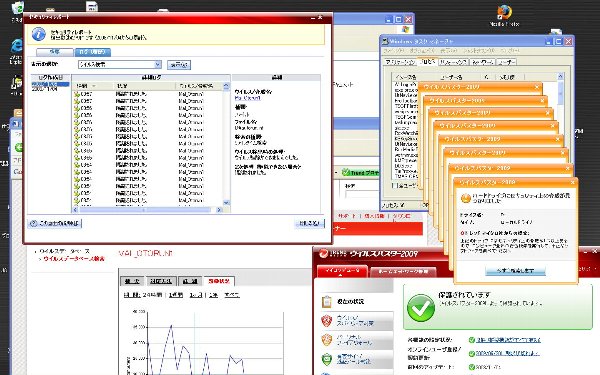Click the Task Manager title bar icon
This screenshot has height=375, width=600.
point(385,41)
